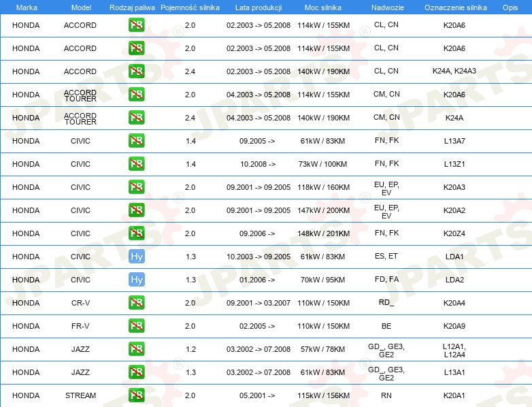The image size is (532, 407).
Task: Click the power value '70kW / 95KM'
Action: 322,280
